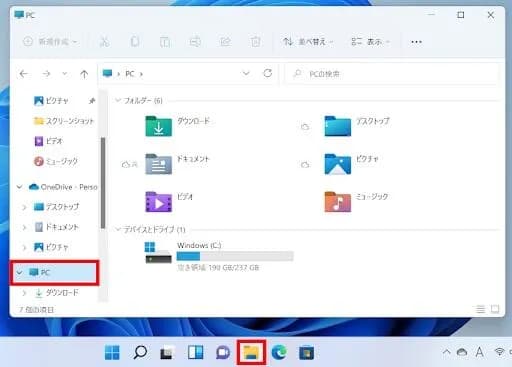This screenshot has width=512, height=367.
Task: Click the Windows (C:) drive usage bar
Action: (x=235, y=256)
